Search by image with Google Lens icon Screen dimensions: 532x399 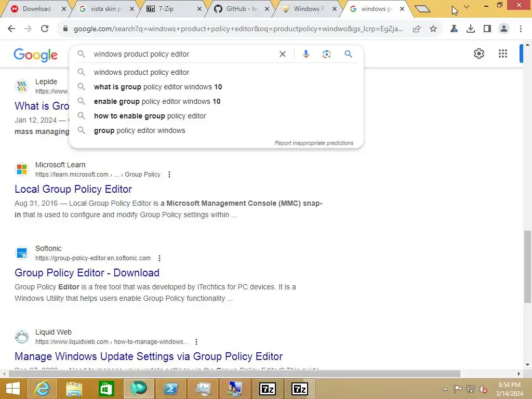pyautogui.click(x=326, y=54)
